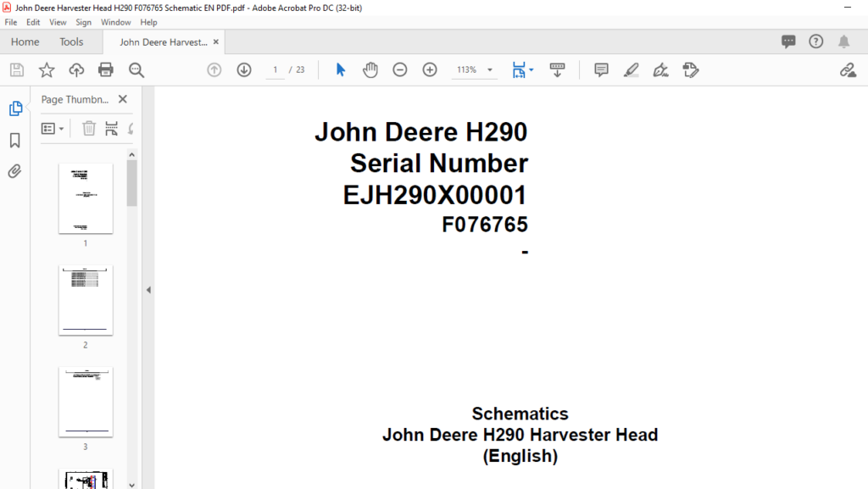Open the help question mark icon
868x489 pixels.
coord(816,42)
